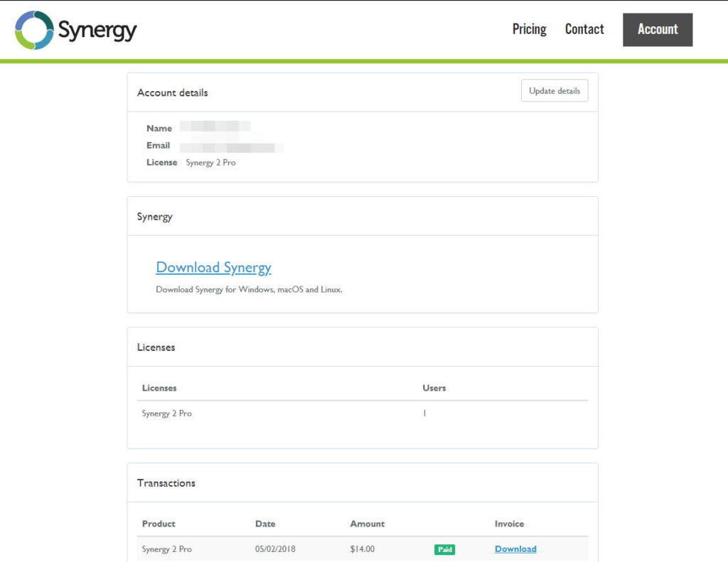
Task: Click the green Paid badge
Action: [444, 549]
